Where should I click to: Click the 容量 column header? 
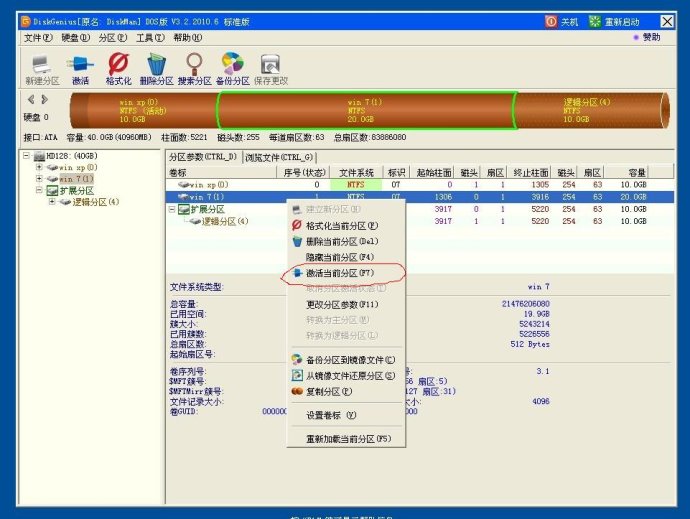coord(625,173)
